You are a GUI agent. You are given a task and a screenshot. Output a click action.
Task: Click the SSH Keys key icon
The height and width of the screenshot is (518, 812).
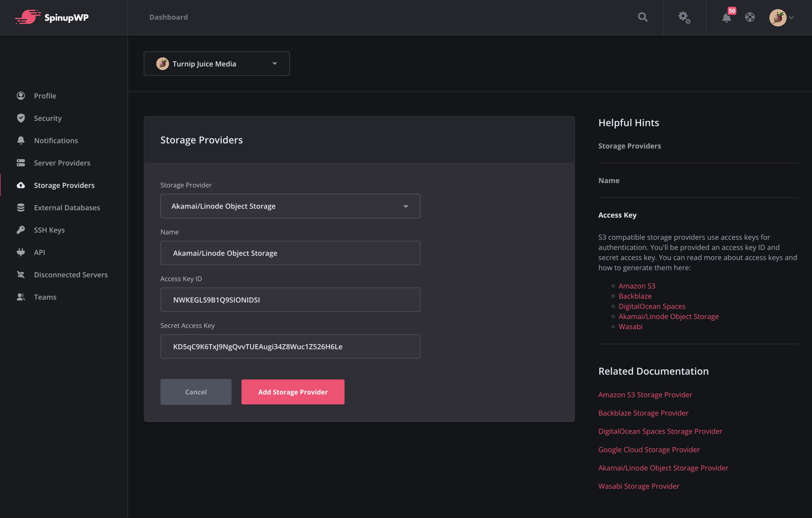[21, 230]
